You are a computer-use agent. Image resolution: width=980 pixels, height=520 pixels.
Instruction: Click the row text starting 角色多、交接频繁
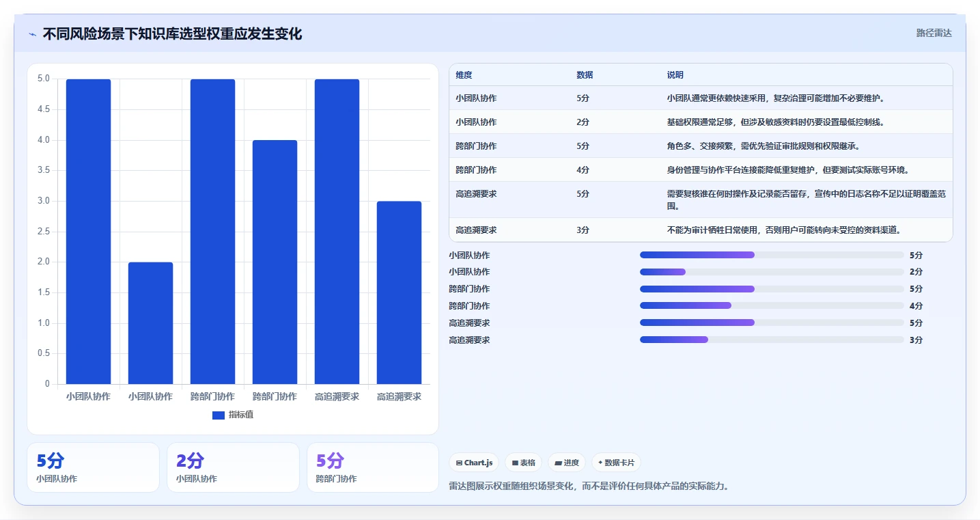pos(764,146)
